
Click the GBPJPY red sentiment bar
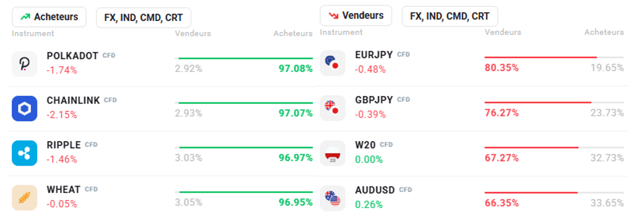click(x=537, y=102)
